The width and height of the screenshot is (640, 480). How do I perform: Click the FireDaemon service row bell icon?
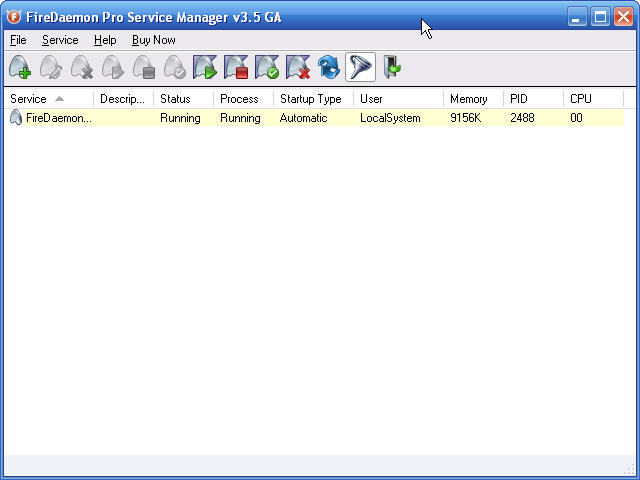[x=16, y=118]
